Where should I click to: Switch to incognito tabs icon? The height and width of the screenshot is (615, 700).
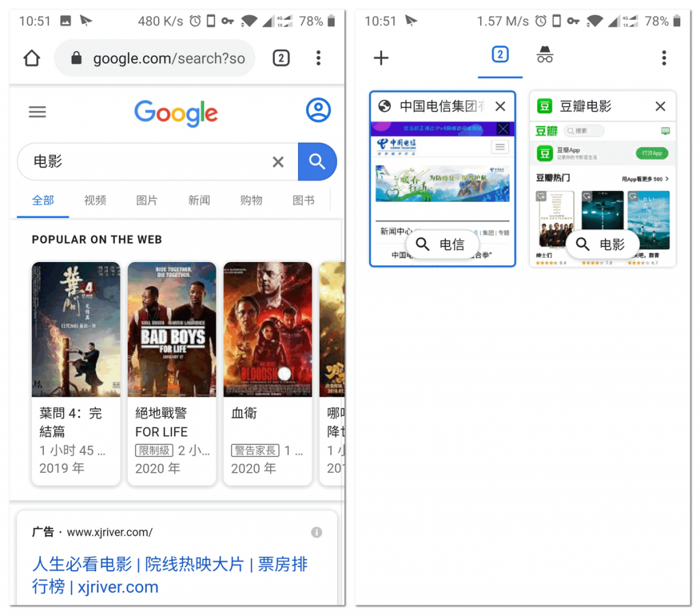(545, 55)
